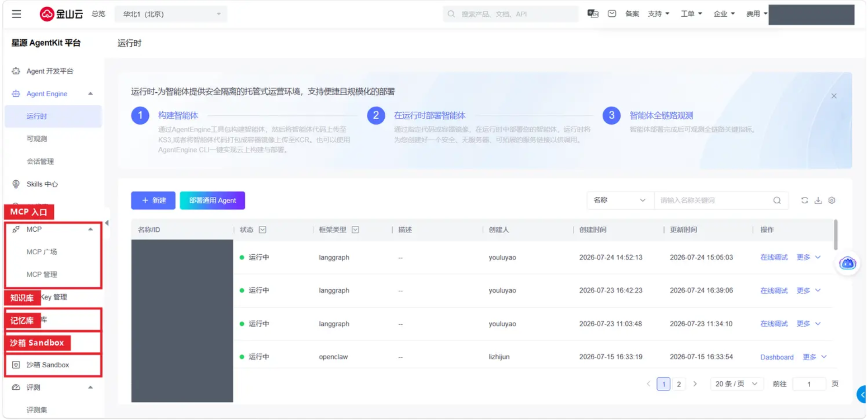Open the 状态 column filter
The height and width of the screenshot is (420, 868).
pos(263,229)
